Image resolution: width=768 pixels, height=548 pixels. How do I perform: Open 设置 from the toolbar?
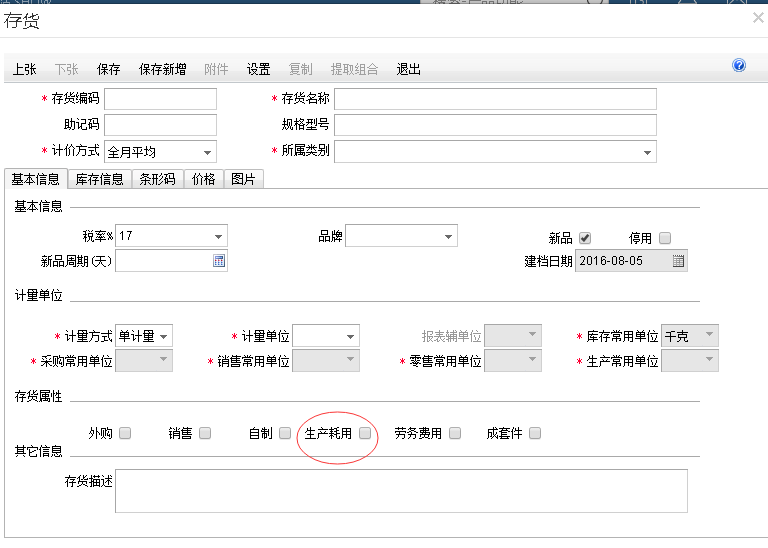coord(258,69)
